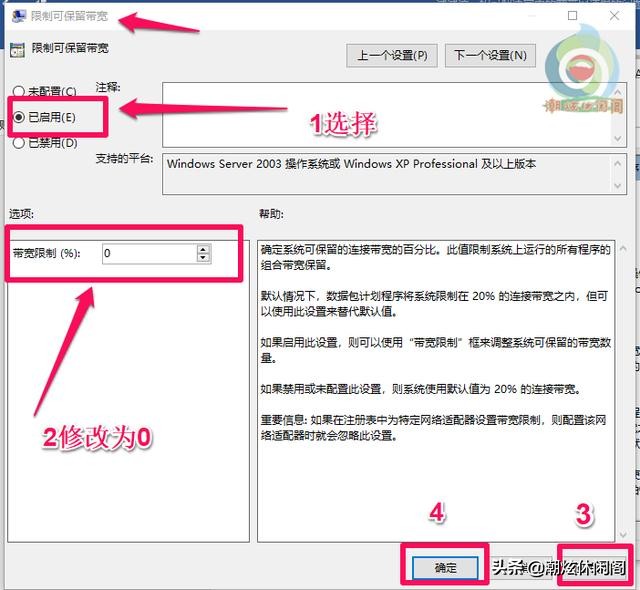Confirm with the 确定 button
Viewport: 640px width, 590px height.
[x=445, y=568]
